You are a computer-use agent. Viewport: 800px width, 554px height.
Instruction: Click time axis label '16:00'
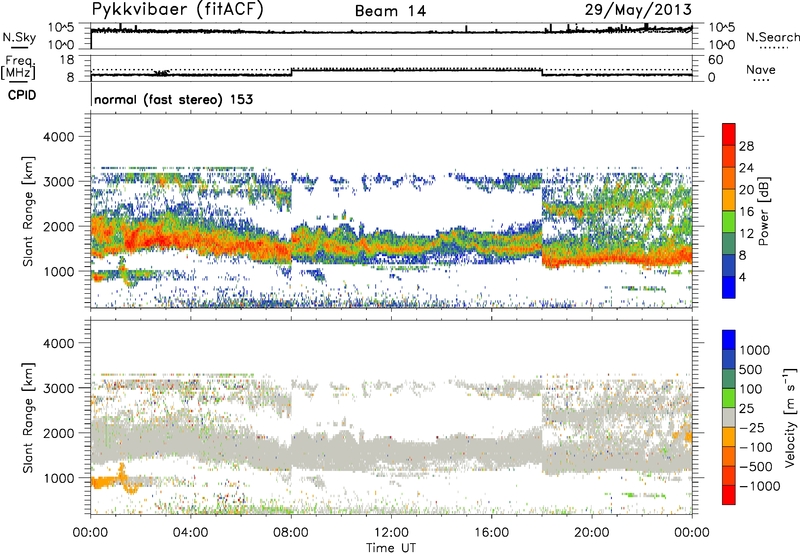click(x=491, y=533)
